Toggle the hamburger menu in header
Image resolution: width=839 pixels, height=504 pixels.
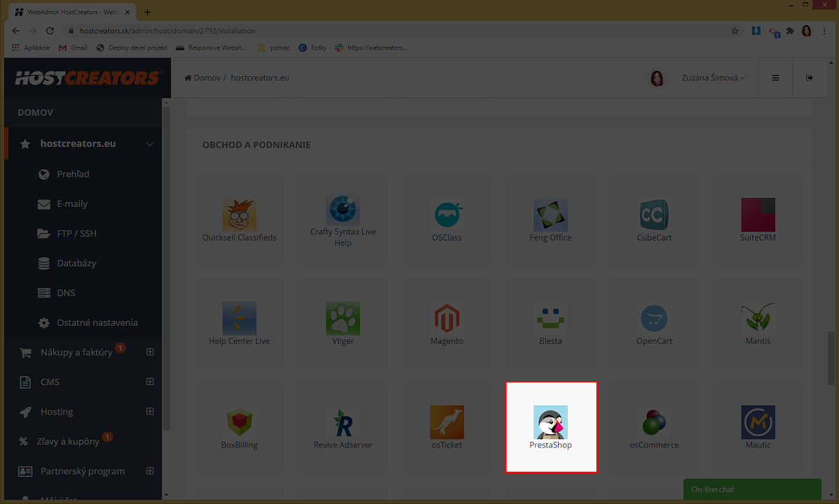(775, 78)
